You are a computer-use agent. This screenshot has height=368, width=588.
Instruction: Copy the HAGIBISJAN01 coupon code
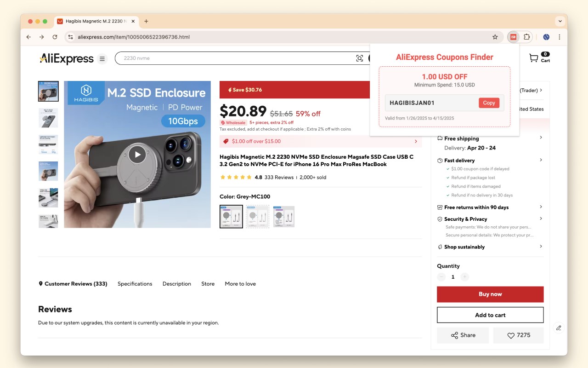pos(489,103)
